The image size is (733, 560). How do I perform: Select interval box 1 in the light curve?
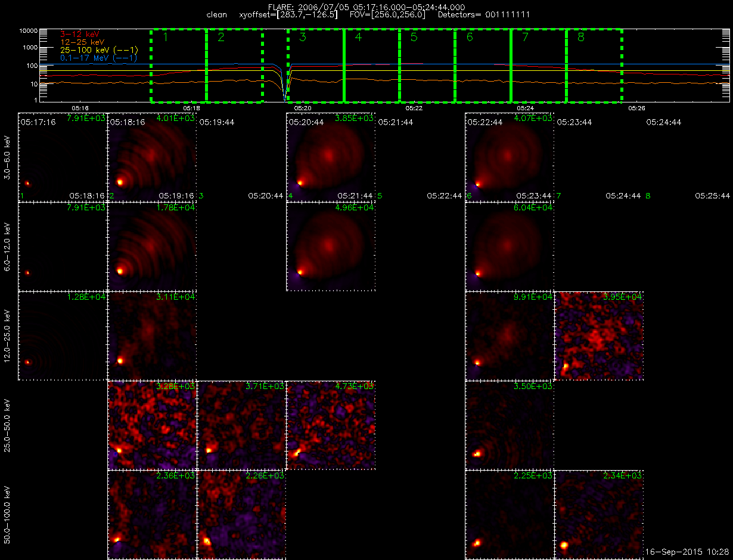[x=179, y=65]
